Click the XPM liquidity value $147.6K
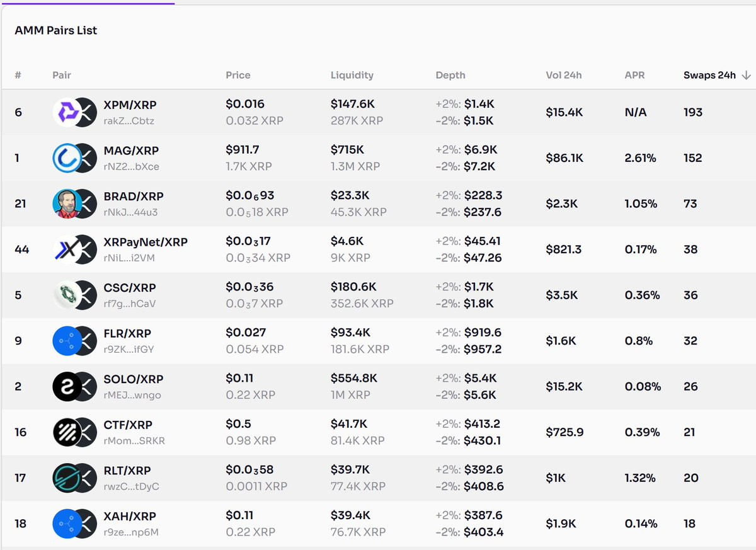This screenshot has width=756, height=550. (x=353, y=104)
